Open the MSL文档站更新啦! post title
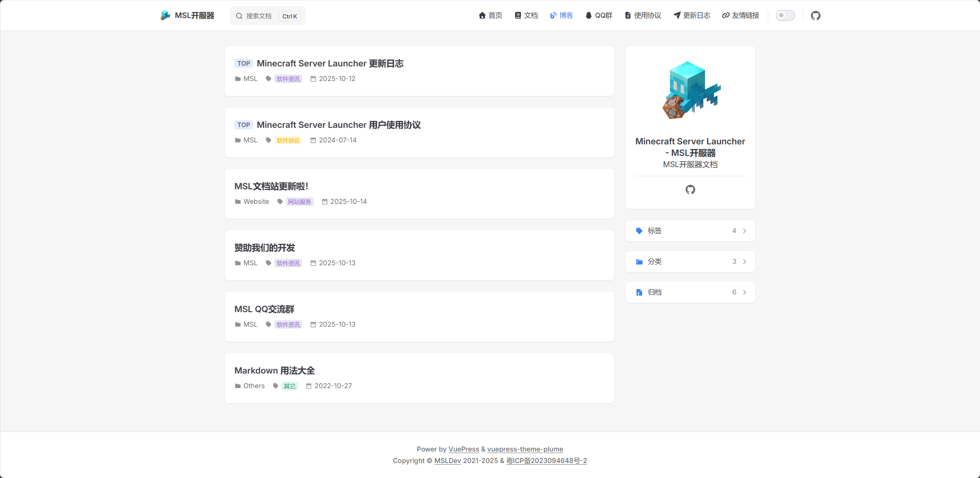Viewport: 980px width, 478px height. (271, 186)
